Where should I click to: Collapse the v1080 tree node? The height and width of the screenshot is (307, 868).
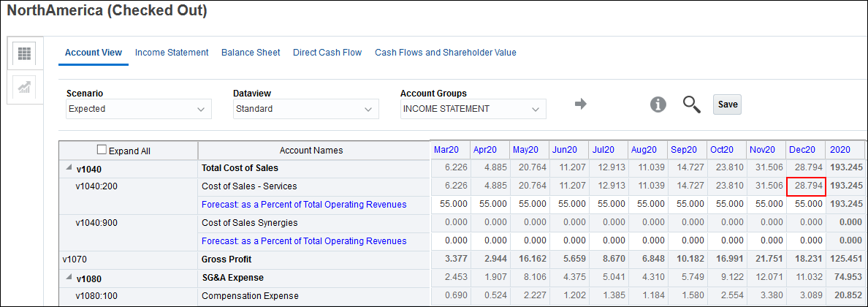coord(67,278)
